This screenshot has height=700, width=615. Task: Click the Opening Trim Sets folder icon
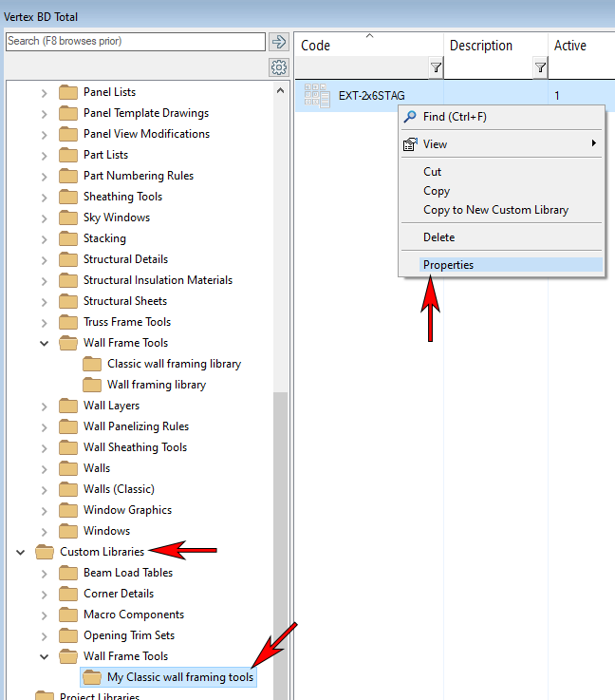(68, 635)
